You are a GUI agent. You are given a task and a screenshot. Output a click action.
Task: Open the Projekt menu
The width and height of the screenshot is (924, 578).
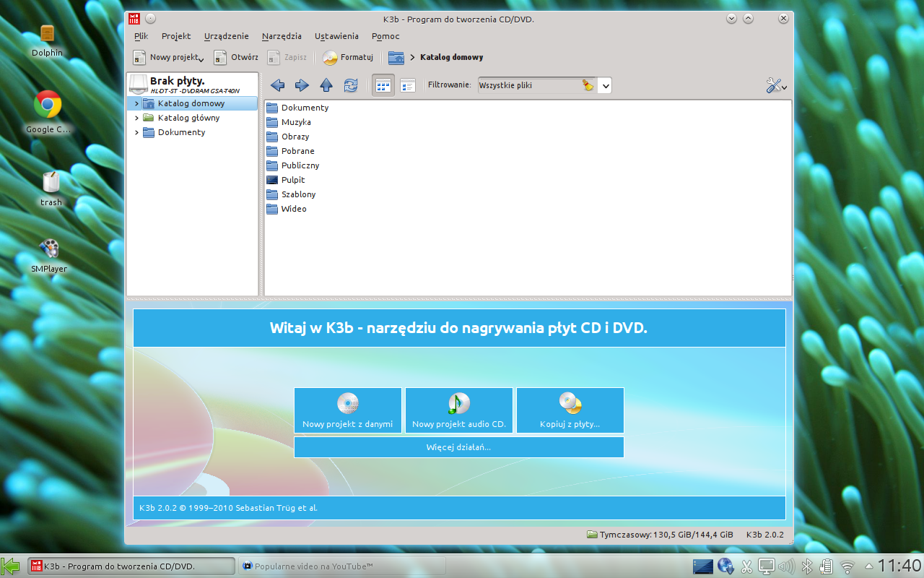176,36
